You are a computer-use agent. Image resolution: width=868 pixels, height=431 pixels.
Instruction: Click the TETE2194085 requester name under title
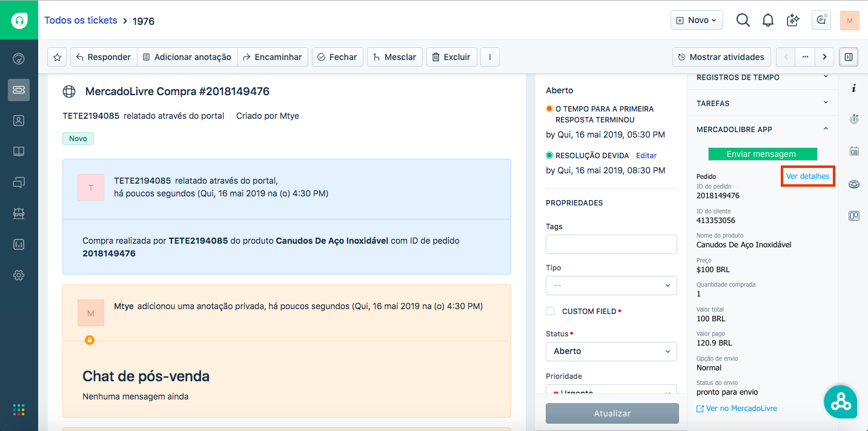click(91, 116)
